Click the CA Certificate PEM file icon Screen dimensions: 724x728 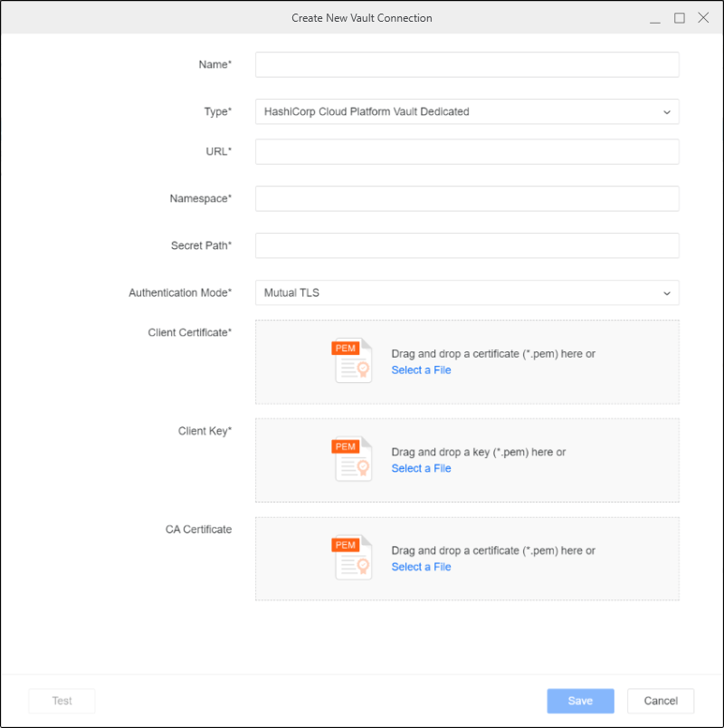(x=353, y=558)
